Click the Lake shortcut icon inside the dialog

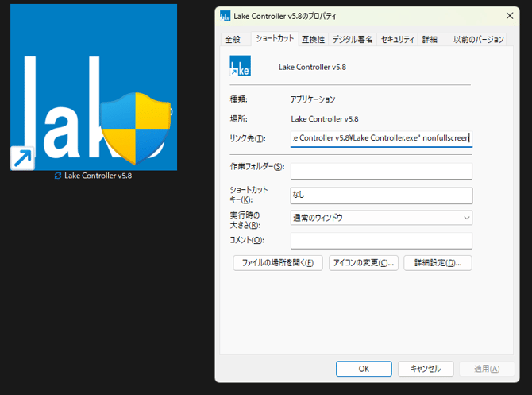[241, 66]
